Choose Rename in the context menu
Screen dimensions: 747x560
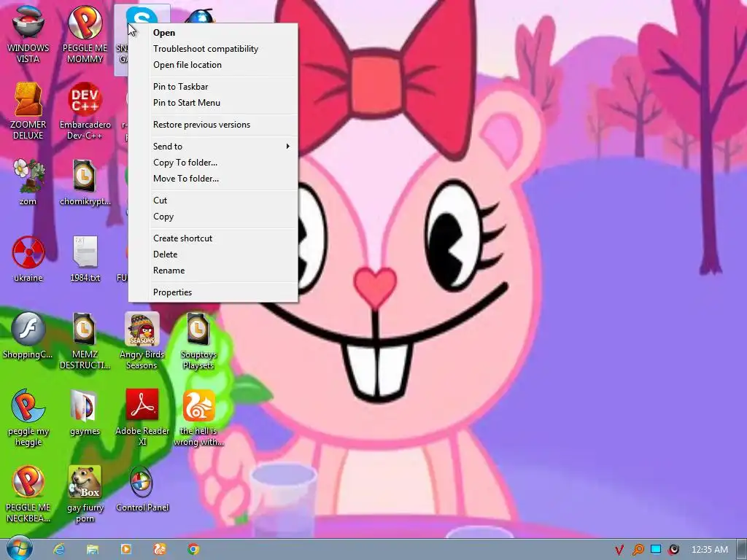click(x=213, y=270)
